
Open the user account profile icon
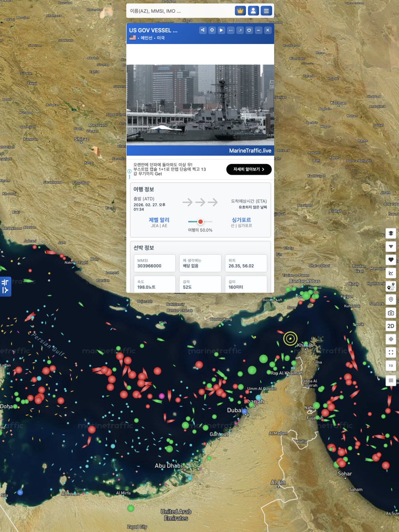pyautogui.click(x=253, y=11)
